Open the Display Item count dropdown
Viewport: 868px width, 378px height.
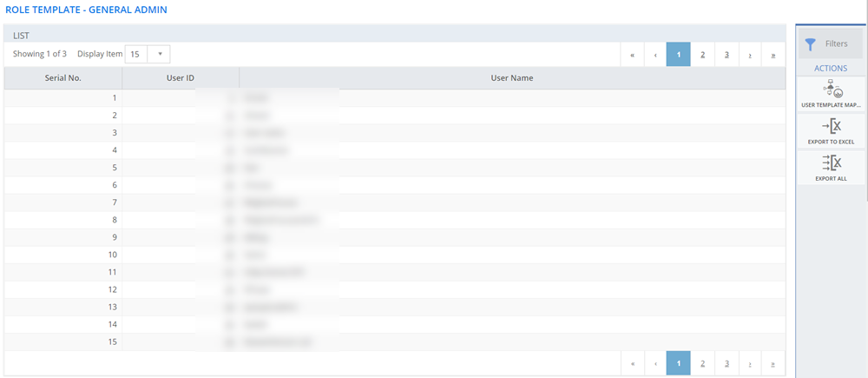point(147,54)
